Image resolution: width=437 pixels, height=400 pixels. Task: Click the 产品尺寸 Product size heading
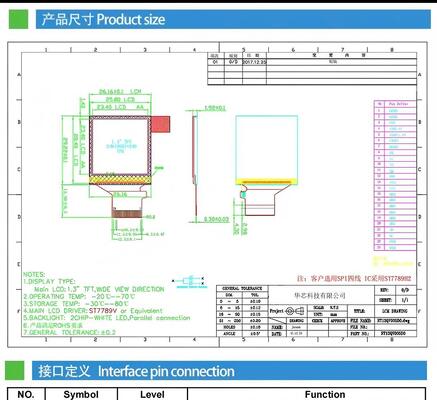103,19
